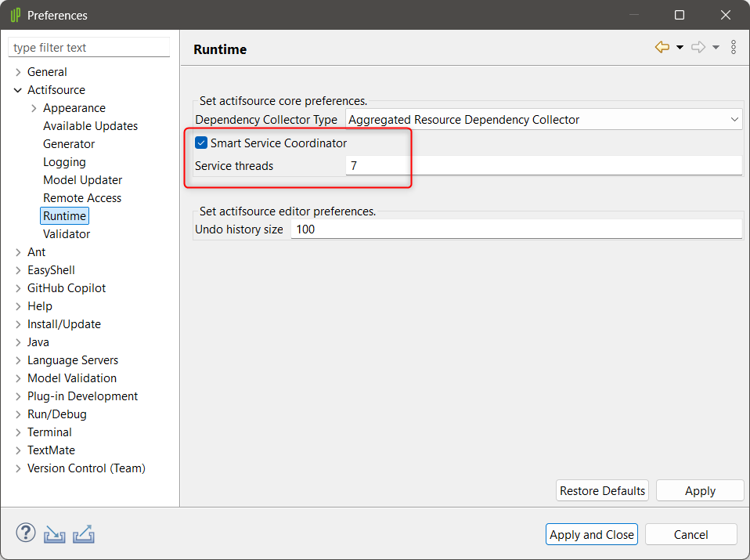Click the export preferences icon
750x560 pixels.
[x=84, y=534]
